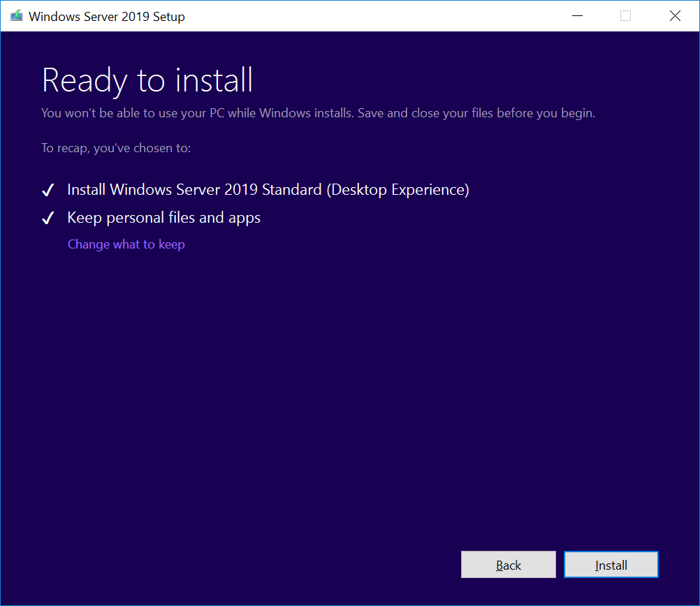The height and width of the screenshot is (606, 700).
Task: Click the 'Windows Server 2019 Setup' title text
Action: pyautogui.click(x=106, y=16)
